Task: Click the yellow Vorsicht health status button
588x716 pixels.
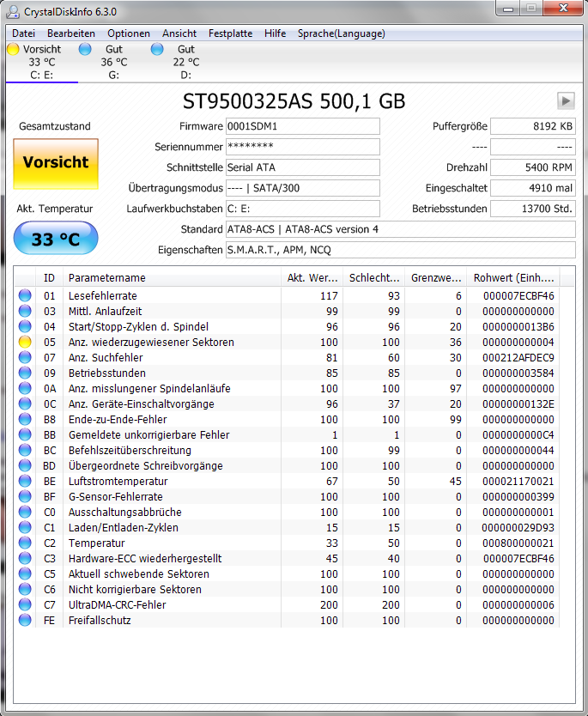Action: [56, 163]
